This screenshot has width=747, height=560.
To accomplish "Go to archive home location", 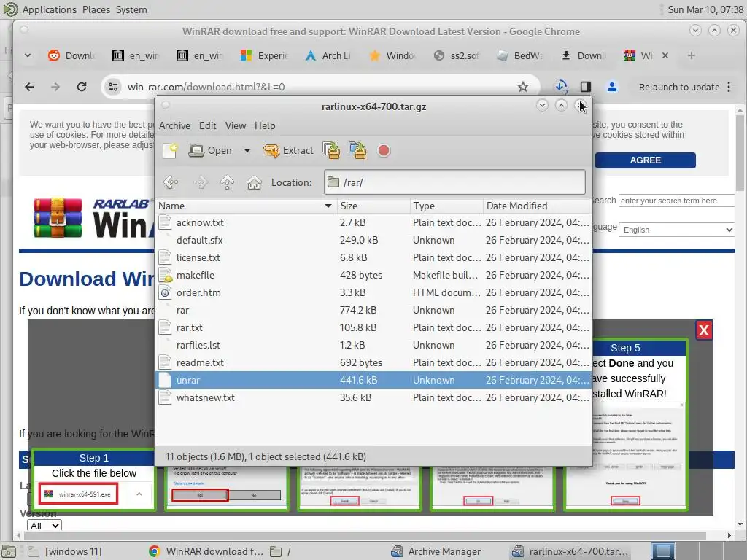I will tap(254, 182).
